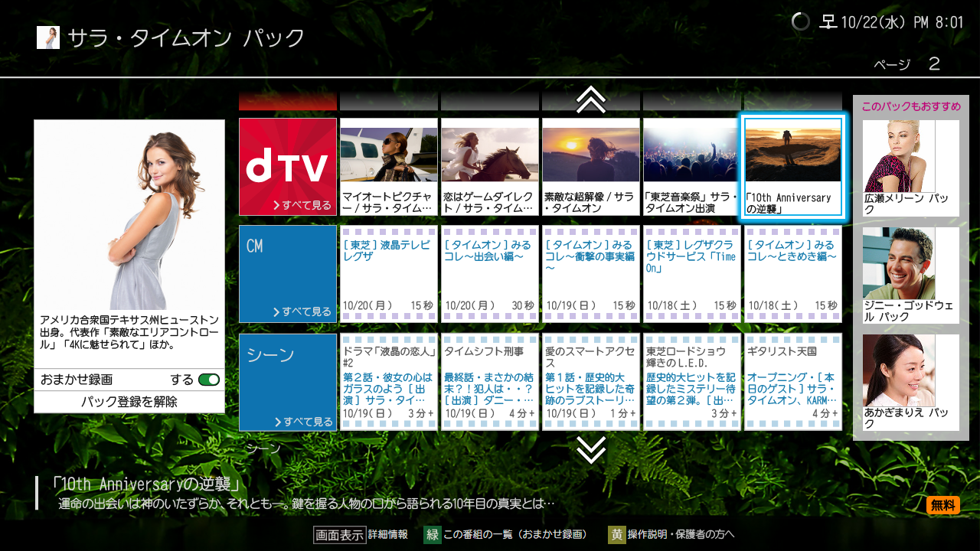The height and width of the screenshot is (551, 980).
Task: Click the orange 無料 badge
Action: (942, 505)
